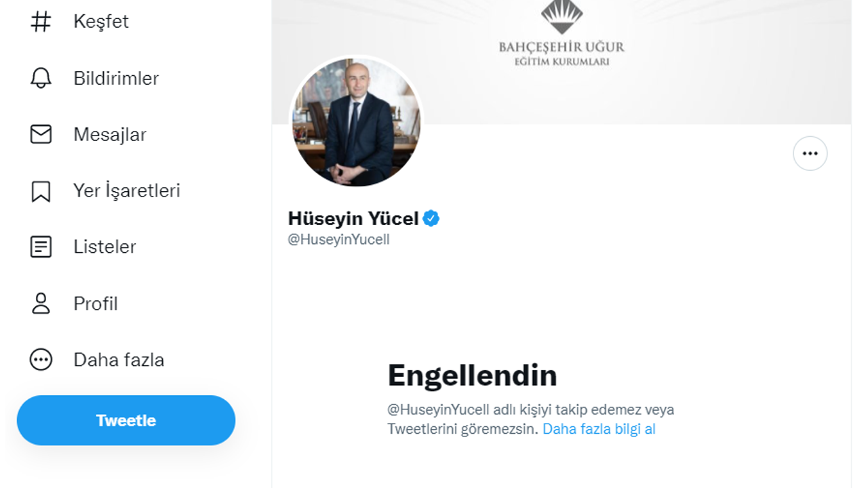
Task: Click the Mesajlar envelope icon
Action: click(x=41, y=134)
